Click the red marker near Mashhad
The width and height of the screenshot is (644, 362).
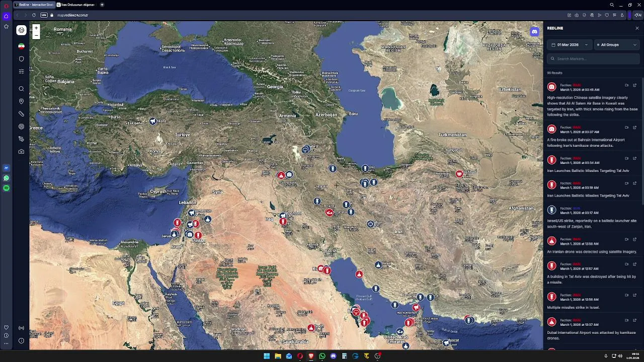coord(459,174)
